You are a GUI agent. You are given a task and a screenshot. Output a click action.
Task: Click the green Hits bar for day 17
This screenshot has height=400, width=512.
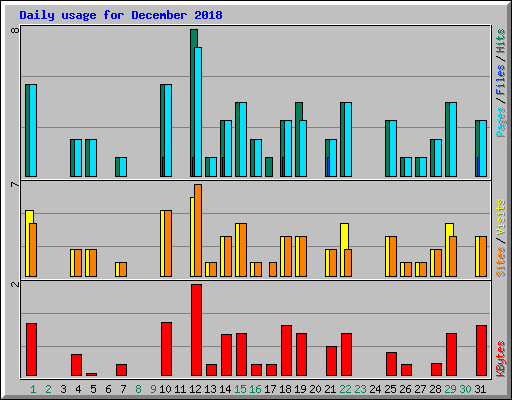(269, 167)
